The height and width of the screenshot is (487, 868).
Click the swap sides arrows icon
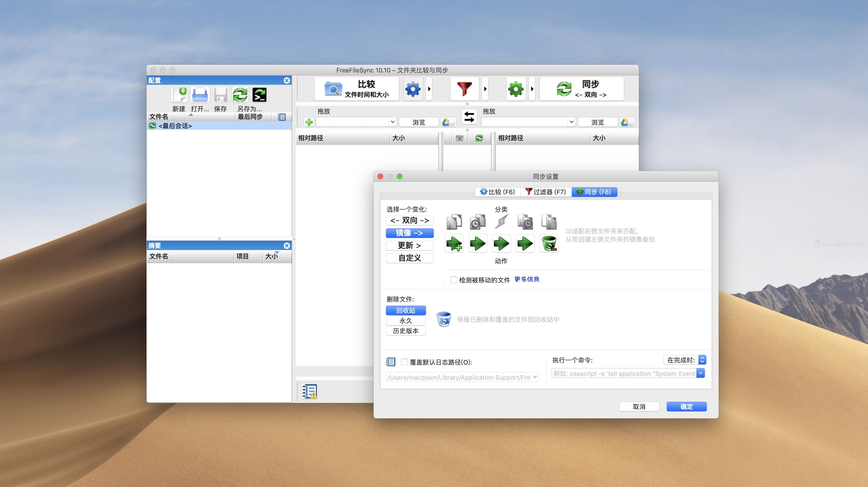469,117
